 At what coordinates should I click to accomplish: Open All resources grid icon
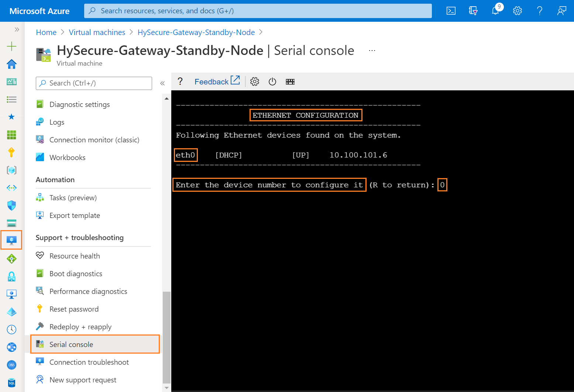pos(12,135)
